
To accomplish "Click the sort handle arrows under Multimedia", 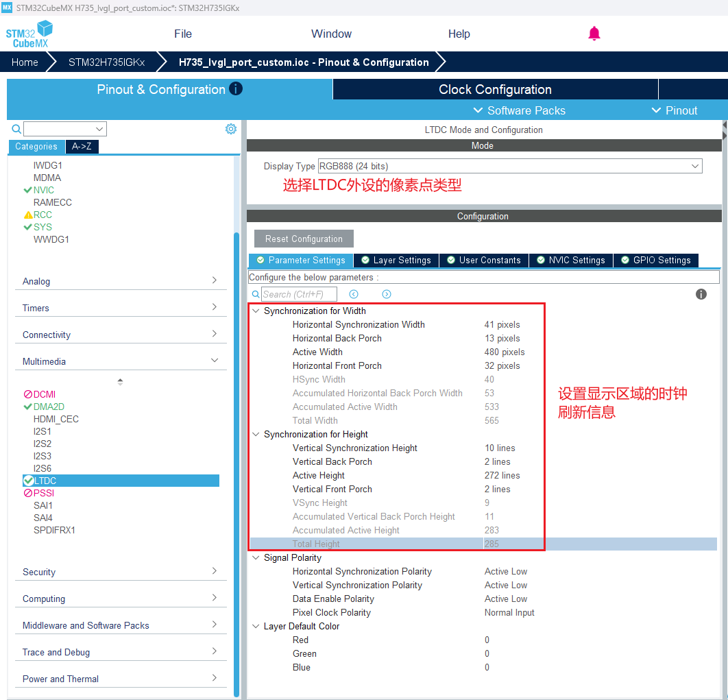I will pyautogui.click(x=120, y=382).
